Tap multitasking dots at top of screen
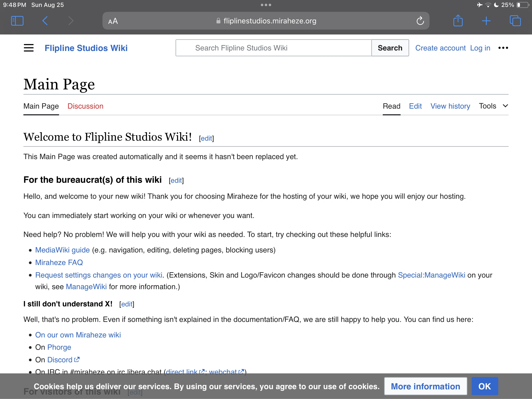 point(266,5)
